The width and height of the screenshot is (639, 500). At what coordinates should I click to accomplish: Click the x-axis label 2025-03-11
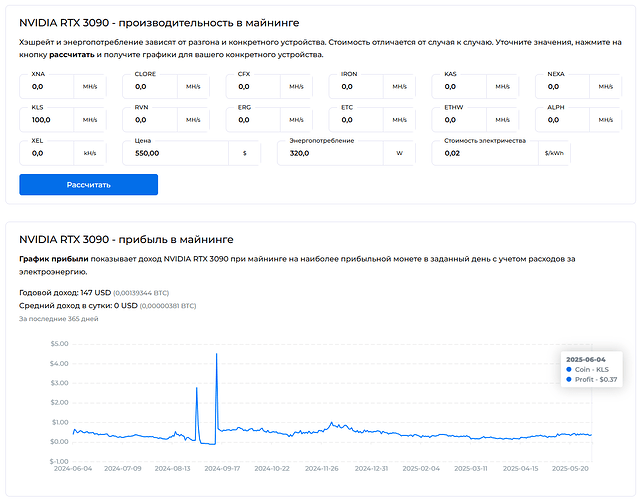(471, 469)
